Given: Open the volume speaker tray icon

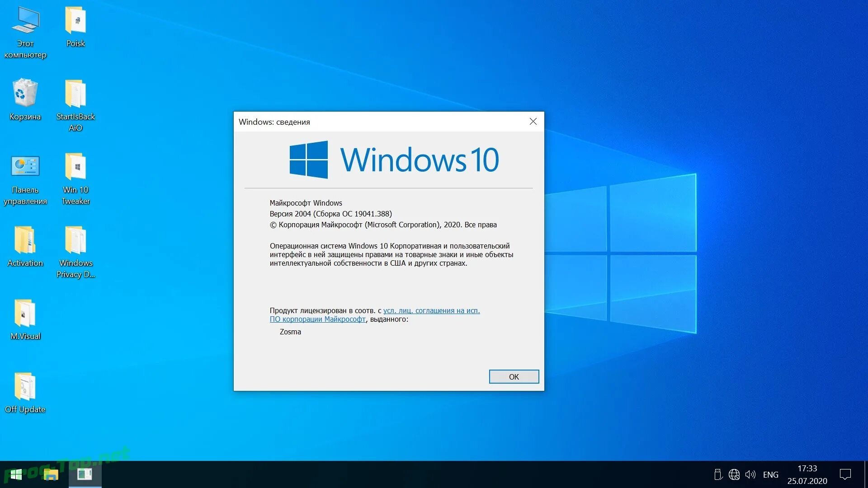Looking at the screenshot, I should [750, 474].
